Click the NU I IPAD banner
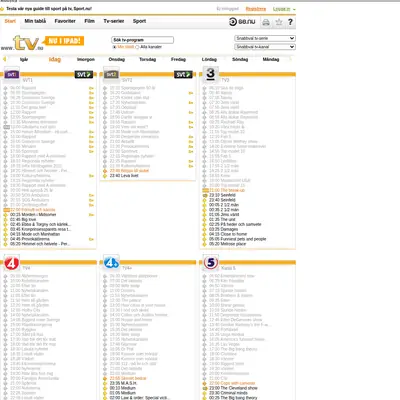 (64, 41)
